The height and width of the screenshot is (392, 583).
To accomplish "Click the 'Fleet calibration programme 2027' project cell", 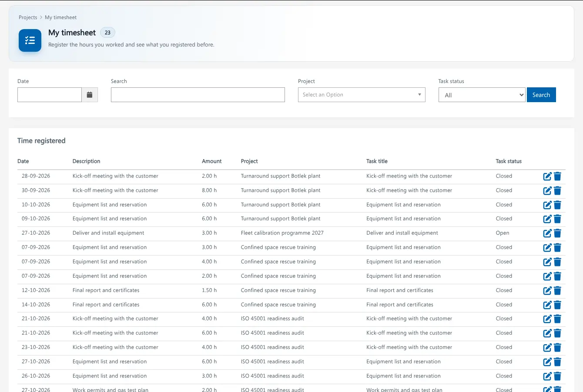I will (282, 233).
